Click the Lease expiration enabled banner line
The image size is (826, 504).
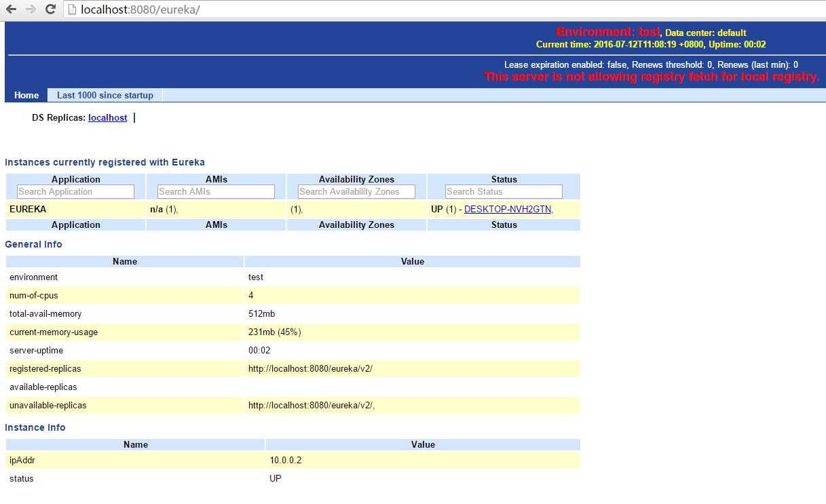[x=651, y=64]
